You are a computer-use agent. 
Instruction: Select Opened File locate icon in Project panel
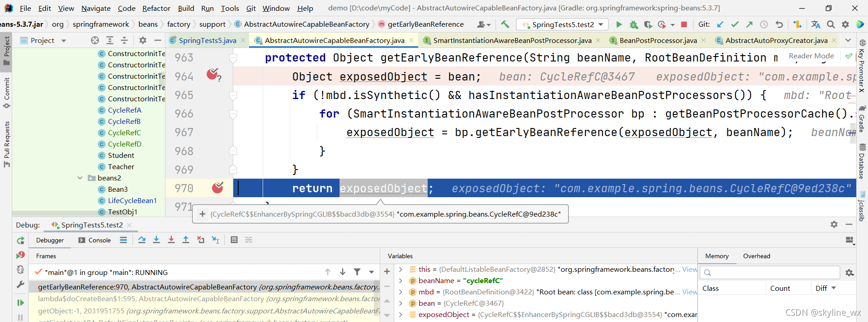tap(94, 40)
